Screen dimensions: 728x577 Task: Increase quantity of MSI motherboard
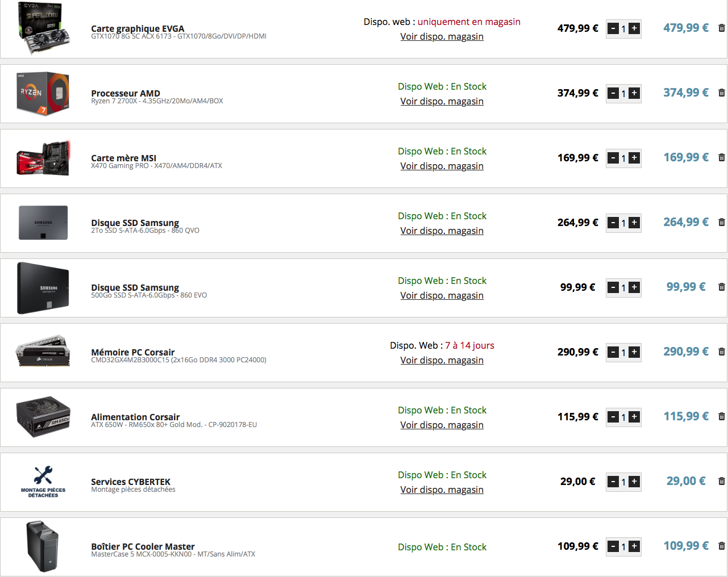pos(634,158)
